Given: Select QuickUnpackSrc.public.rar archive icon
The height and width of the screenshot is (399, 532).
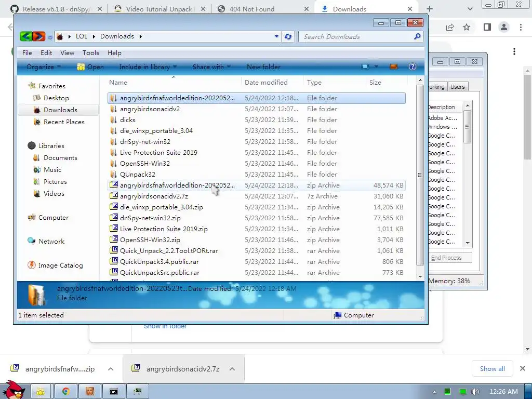Looking at the screenshot, I should pyautogui.click(x=114, y=272).
